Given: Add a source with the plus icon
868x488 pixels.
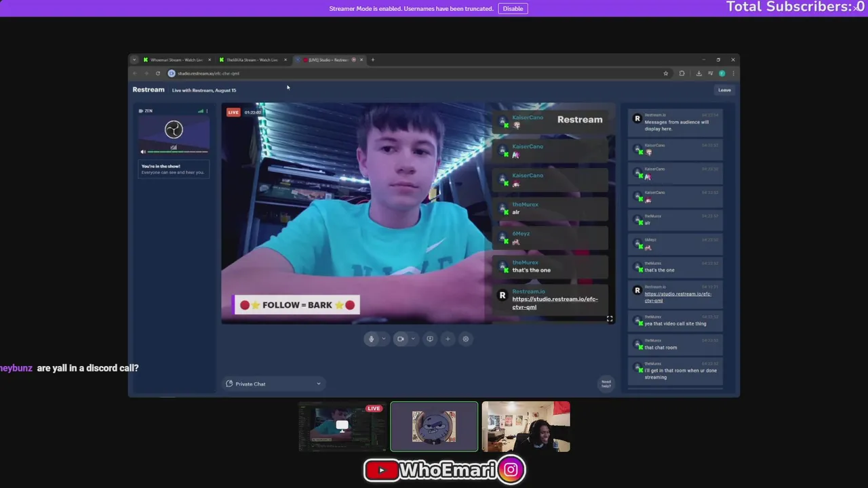Looking at the screenshot, I should [x=448, y=339].
